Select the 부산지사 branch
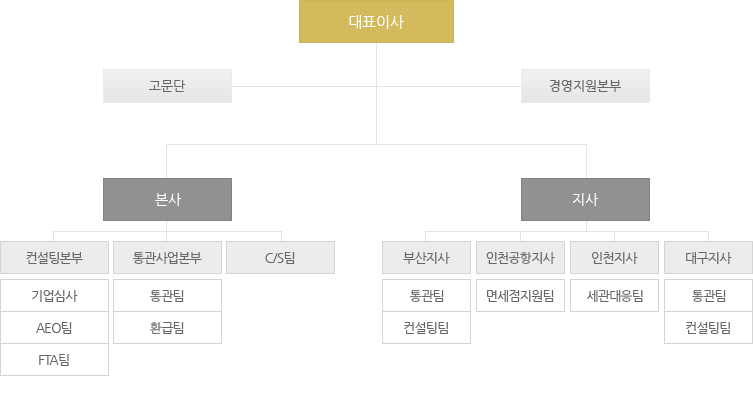The image size is (753, 396). coord(426,258)
